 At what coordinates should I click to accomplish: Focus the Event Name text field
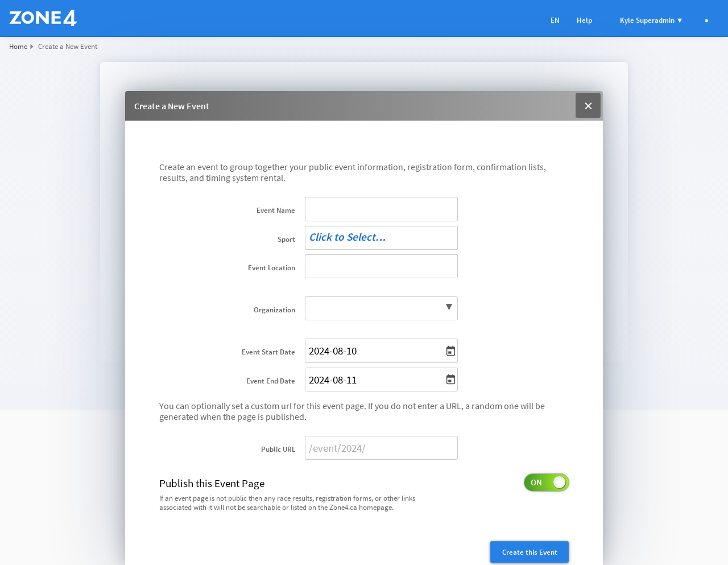381,209
